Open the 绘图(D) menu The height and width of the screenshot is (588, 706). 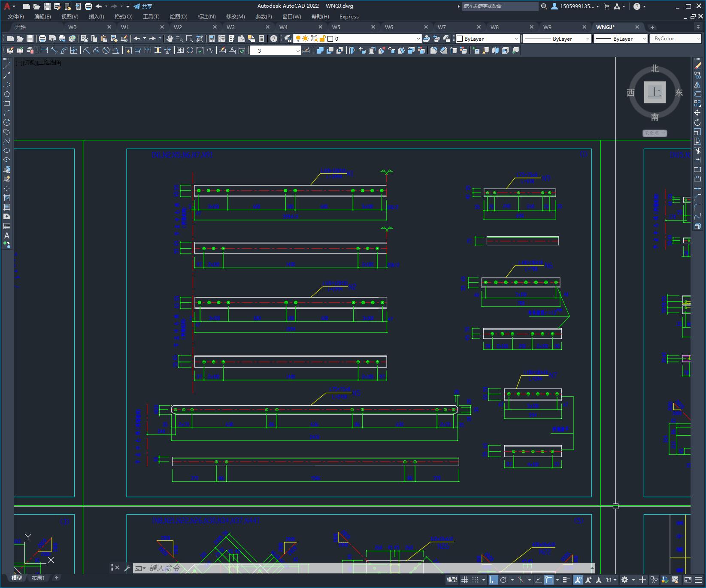(178, 17)
